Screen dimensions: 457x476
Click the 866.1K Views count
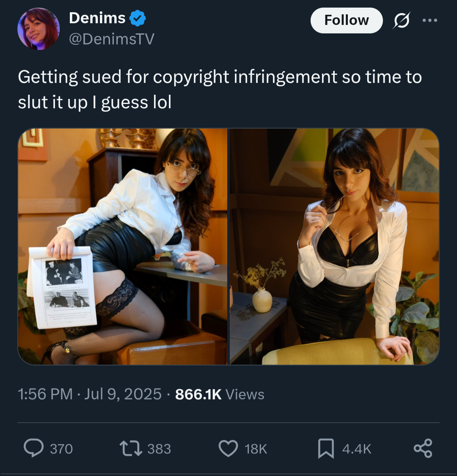click(x=220, y=394)
